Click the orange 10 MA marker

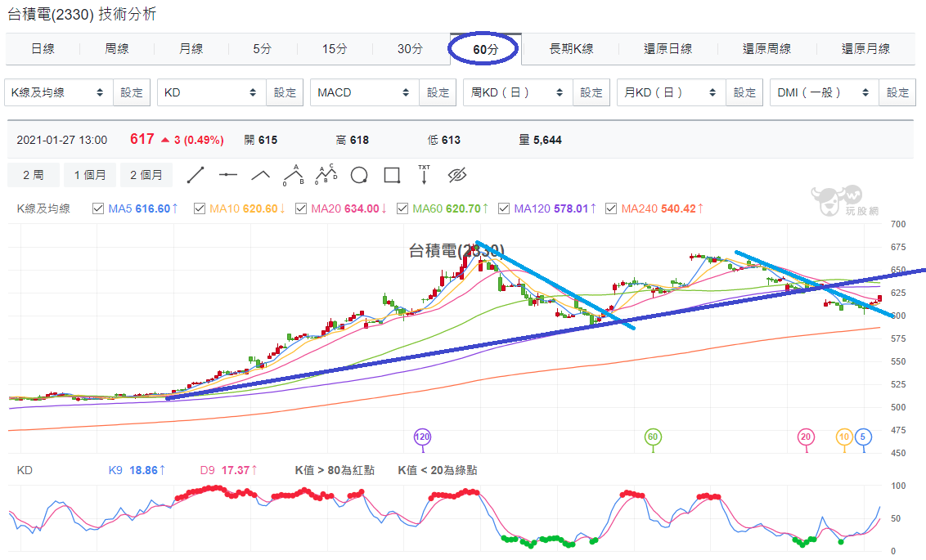(x=844, y=437)
